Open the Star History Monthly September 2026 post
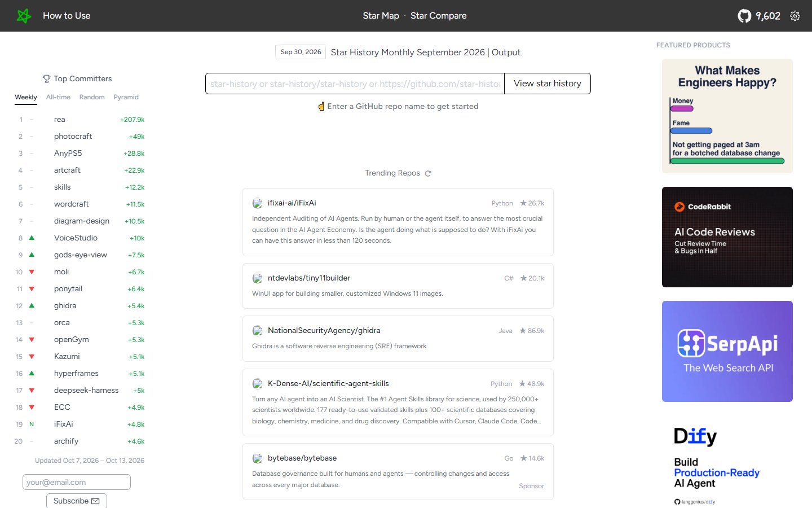Viewport: 812px width, 508px height. pos(426,52)
